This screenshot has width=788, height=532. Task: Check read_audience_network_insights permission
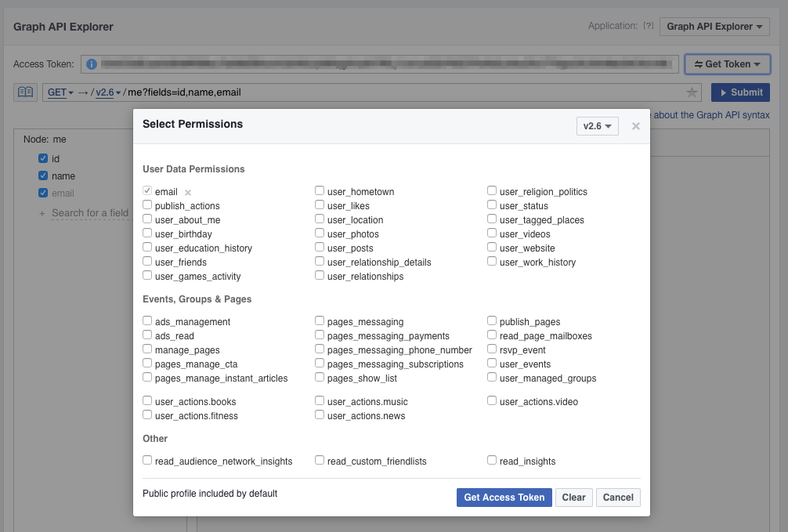point(147,460)
